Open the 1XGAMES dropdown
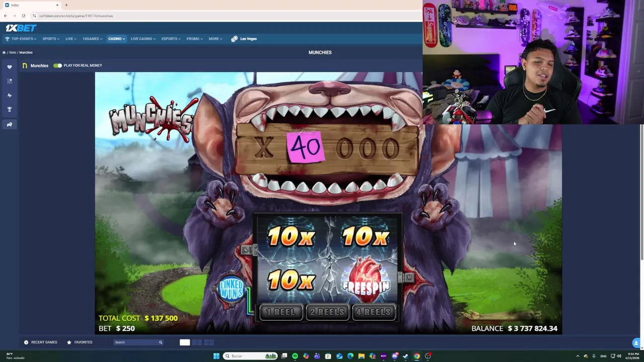Screen dimensions: 644x362 [x=92, y=39]
